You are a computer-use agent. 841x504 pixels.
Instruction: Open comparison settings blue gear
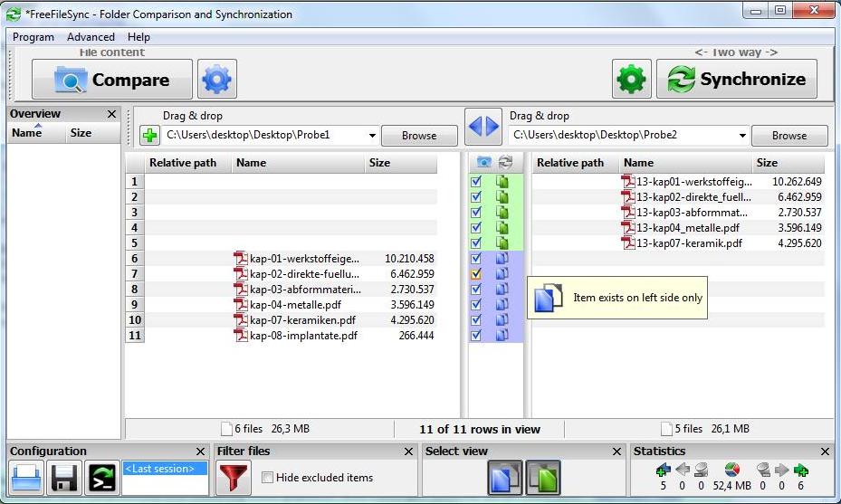(x=216, y=80)
